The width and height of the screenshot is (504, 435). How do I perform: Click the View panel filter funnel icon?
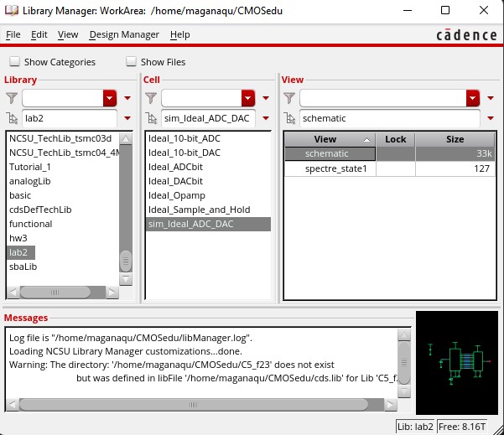288,98
